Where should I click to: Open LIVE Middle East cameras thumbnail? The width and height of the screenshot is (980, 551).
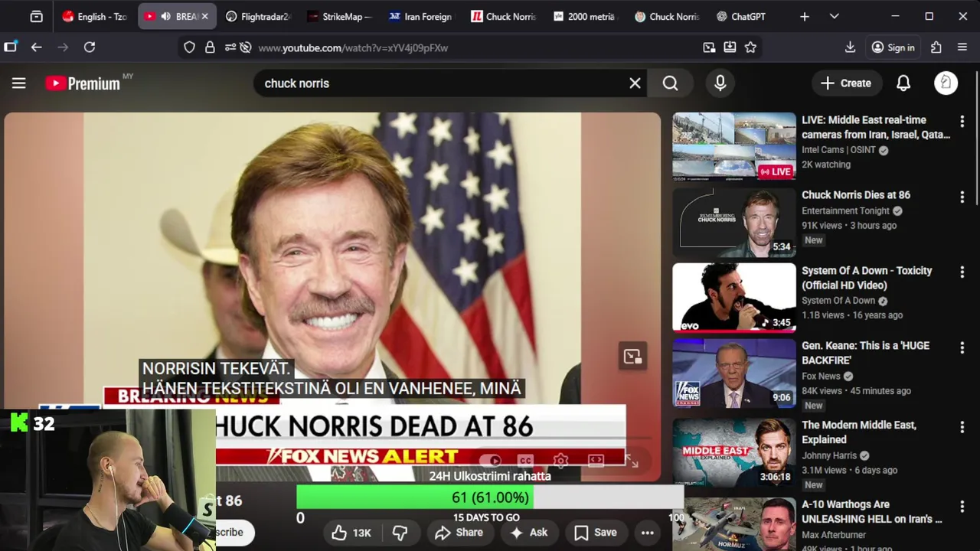pyautogui.click(x=734, y=147)
